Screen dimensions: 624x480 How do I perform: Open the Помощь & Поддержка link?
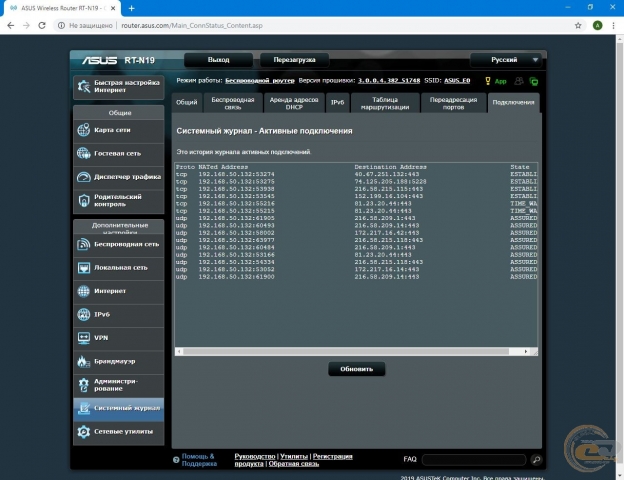(x=199, y=460)
